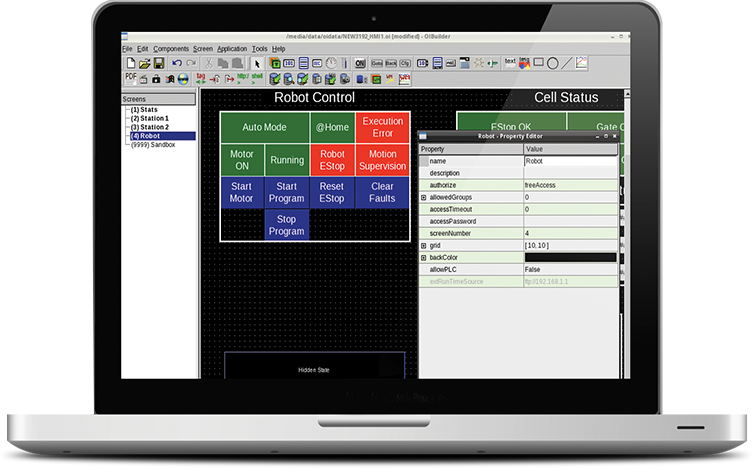Viewport: 753px width, 469px height.
Task: Click the Stop Program button
Action: pyautogui.click(x=286, y=225)
